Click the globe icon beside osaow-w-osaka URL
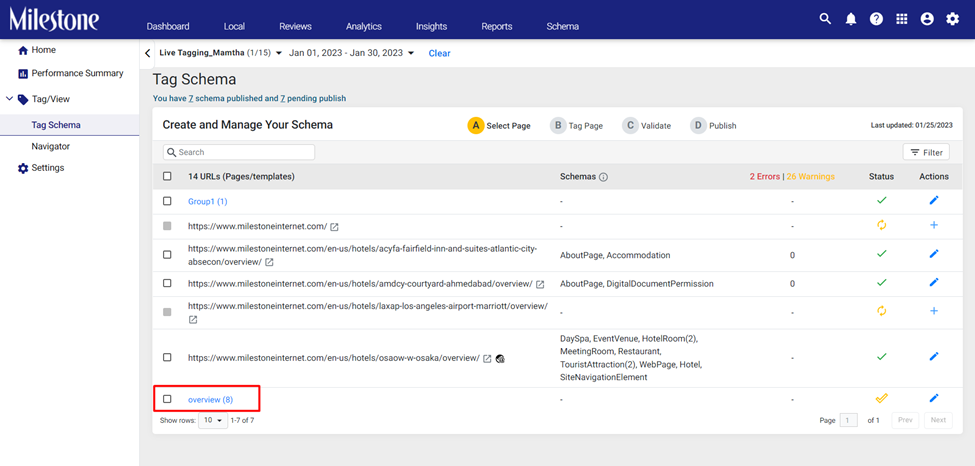 point(500,358)
